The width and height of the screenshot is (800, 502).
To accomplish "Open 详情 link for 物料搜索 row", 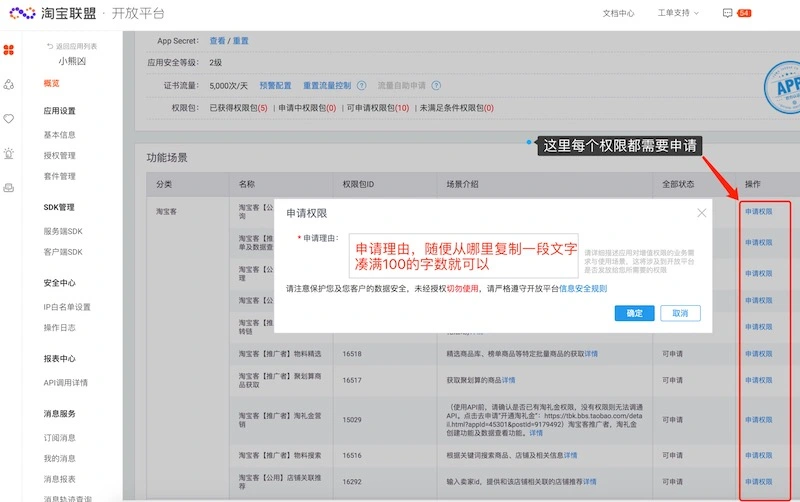I will coord(570,455).
